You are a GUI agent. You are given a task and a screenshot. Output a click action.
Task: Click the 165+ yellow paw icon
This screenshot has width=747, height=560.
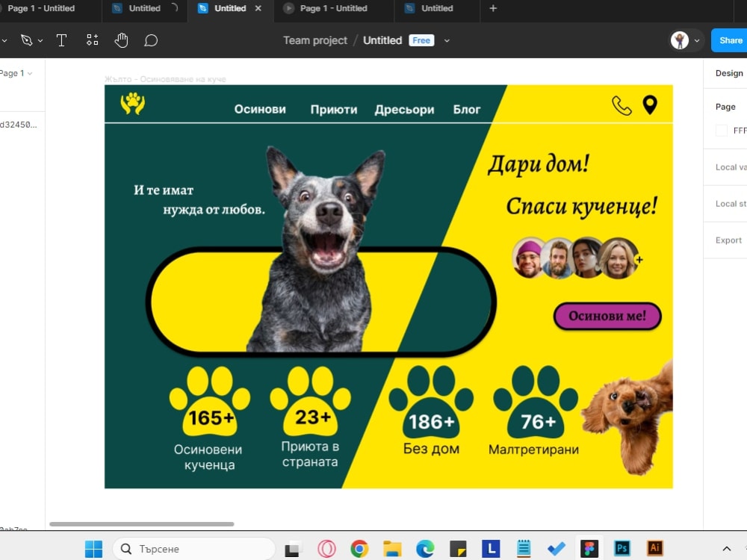pos(210,401)
